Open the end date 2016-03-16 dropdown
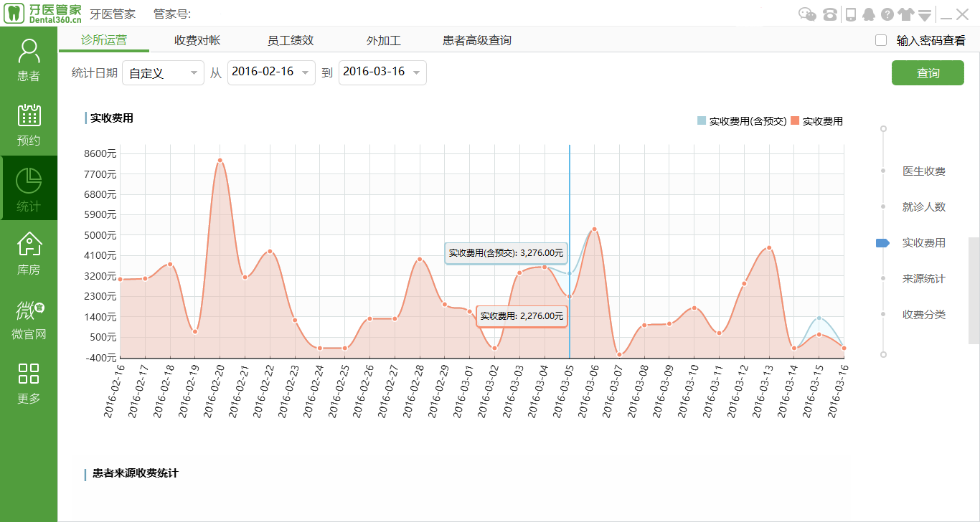Viewport: 980px width, 522px height. tap(382, 72)
